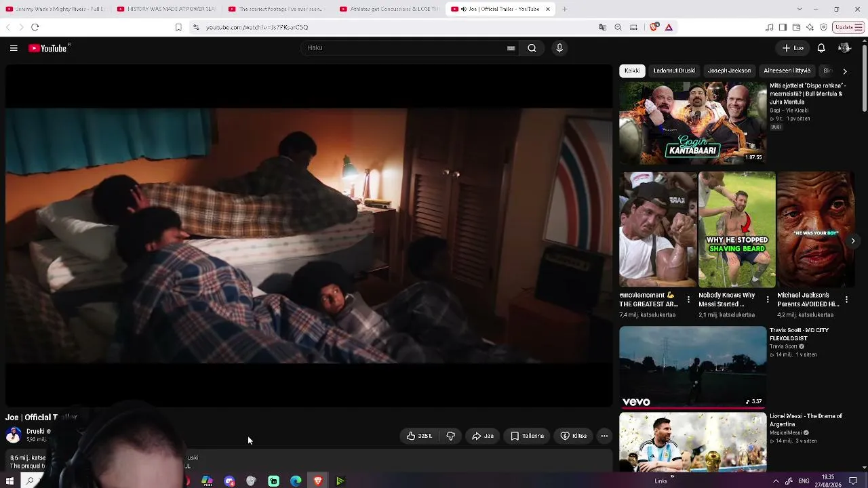Open Travis Scott vevo video thumbnail
Screen dimensions: 868x488
point(692,368)
